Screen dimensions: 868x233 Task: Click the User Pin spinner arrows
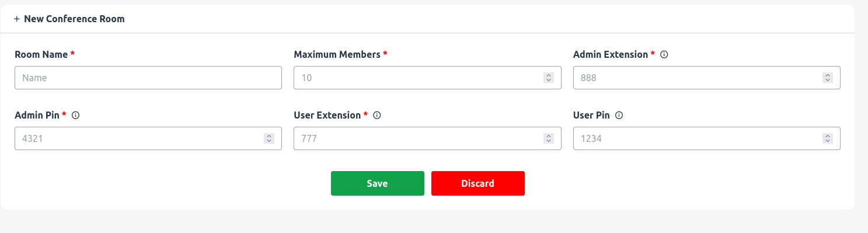(x=827, y=138)
